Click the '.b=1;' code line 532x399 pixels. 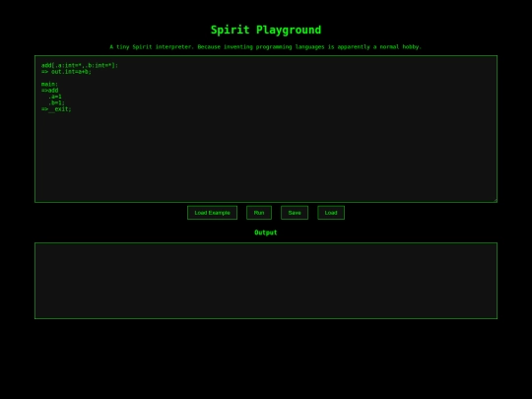56,102
